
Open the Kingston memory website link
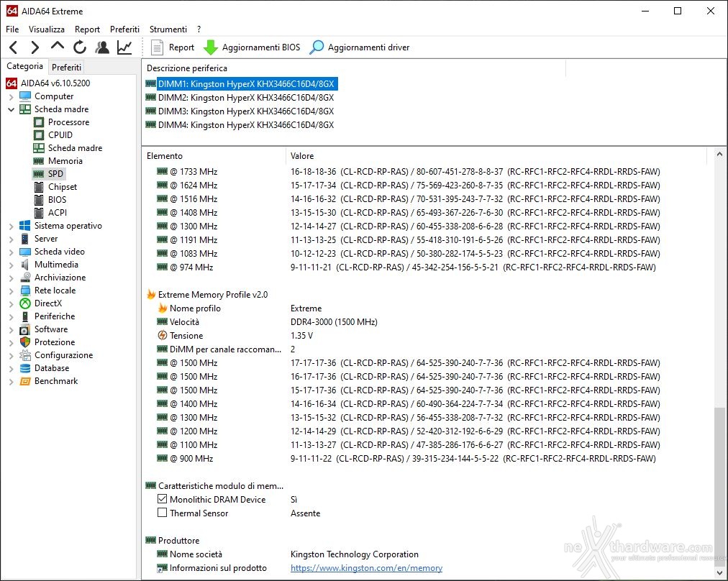click(x=366, y=568)
